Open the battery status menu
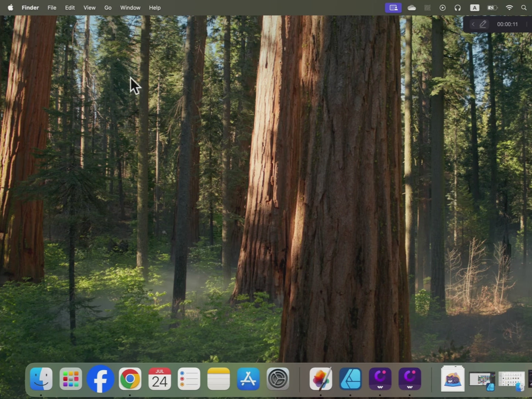This screenshot has width=532, height=399. [x=492, y=8]
